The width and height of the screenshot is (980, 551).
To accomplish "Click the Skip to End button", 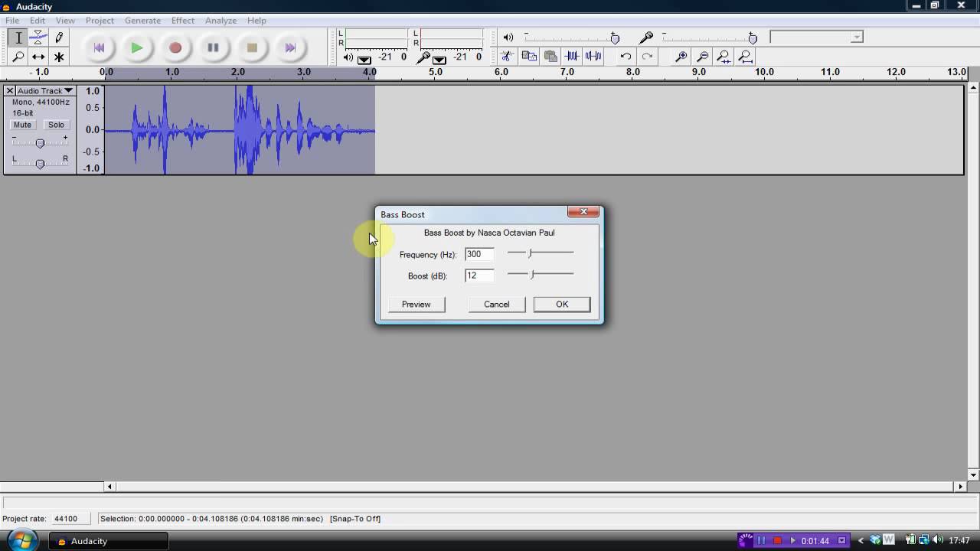I will (x=290, y=47).
